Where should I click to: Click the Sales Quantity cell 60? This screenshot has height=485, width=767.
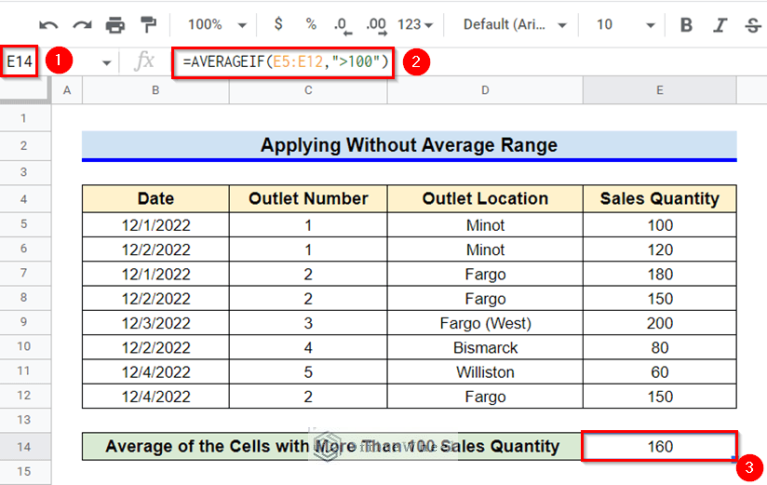coord(659,372)
